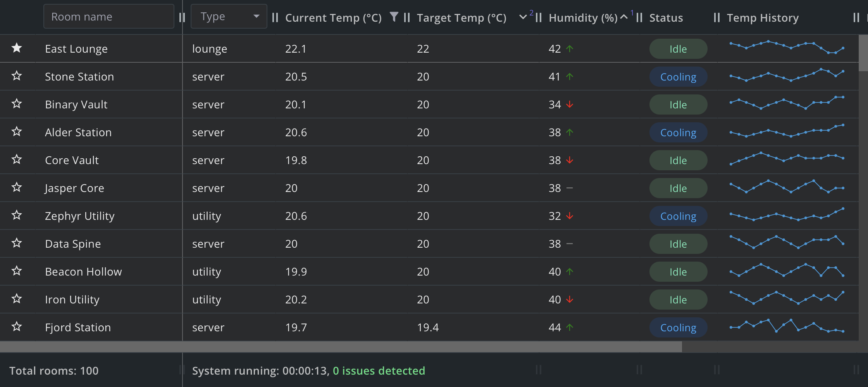Viewport: 868px width, 387px height.
Task: Click the green "0 issues detected" text
Action: pos(379,371)
